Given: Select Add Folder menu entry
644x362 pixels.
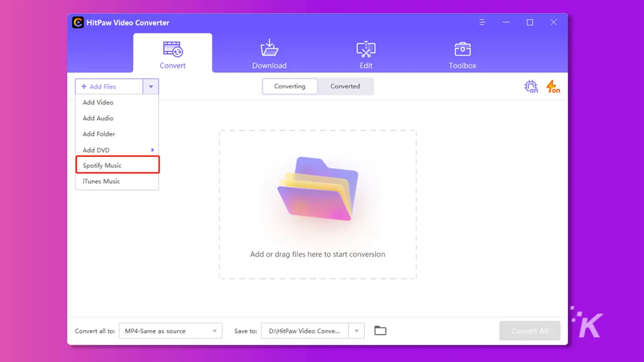Looking at the screenshot, I should point(117,134).
